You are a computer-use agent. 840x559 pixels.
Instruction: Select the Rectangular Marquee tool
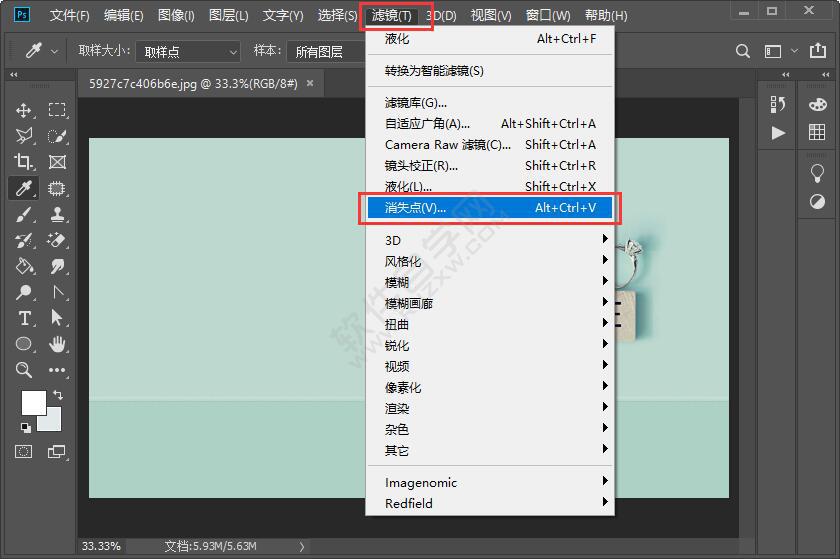click(57, 110)
